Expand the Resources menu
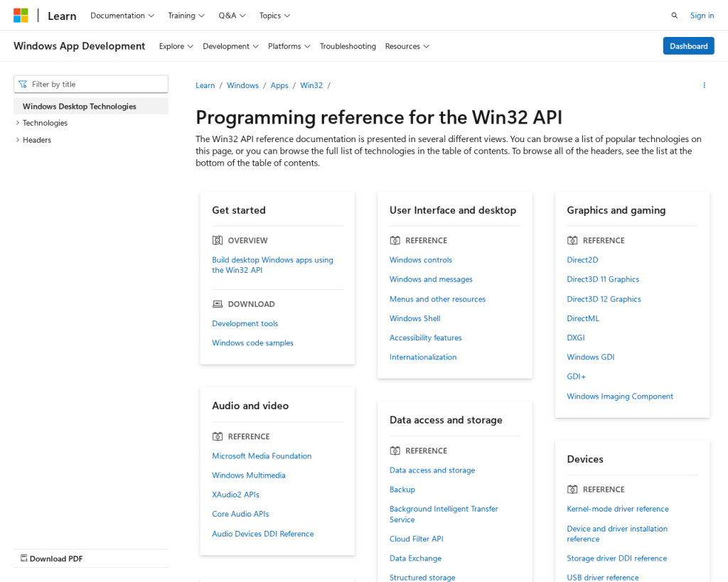The width and height of the screenshot is (728, 582). coord(407,46)
